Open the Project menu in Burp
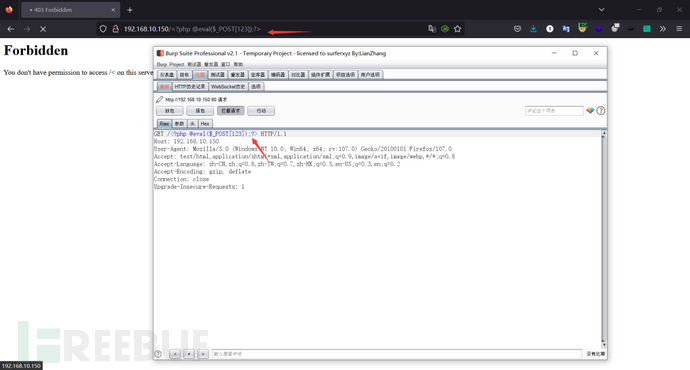The width and height of the screenshot is (690, 370). click(x=177, y=64)
